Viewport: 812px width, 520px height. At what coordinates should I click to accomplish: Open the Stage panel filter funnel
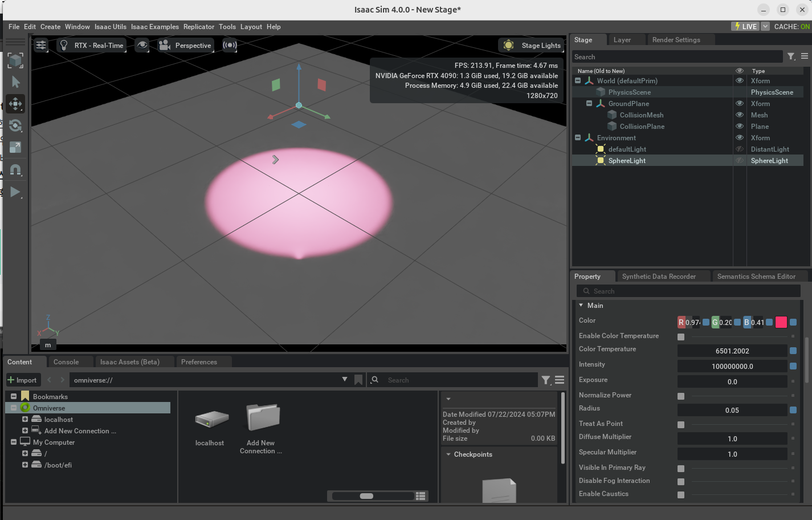click(x=791, y=56)
